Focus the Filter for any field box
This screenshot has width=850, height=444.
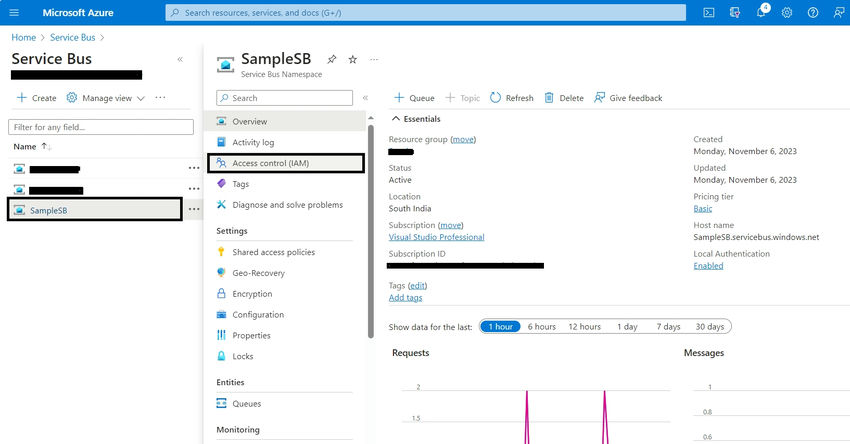101,127
